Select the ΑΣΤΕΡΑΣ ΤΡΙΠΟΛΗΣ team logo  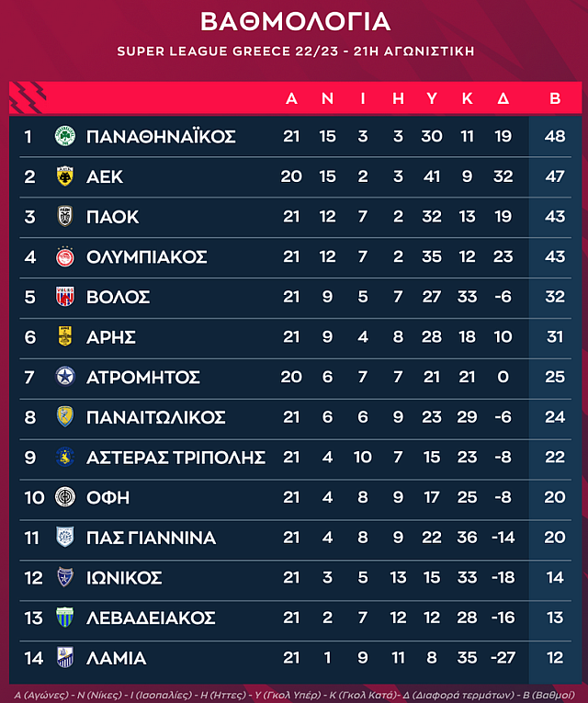pos(65,457)
